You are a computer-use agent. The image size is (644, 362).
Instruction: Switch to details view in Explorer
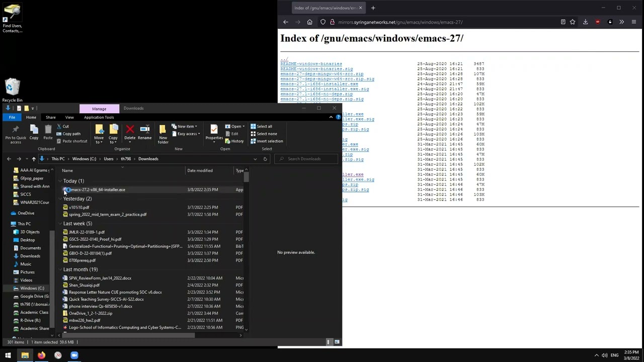(x=329, y=342)
